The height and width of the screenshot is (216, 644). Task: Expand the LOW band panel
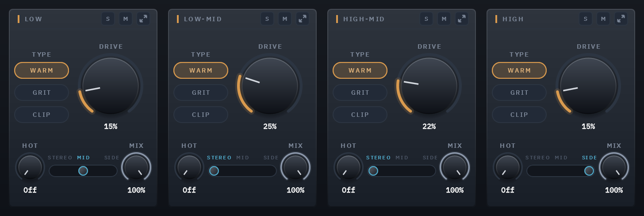143,19
